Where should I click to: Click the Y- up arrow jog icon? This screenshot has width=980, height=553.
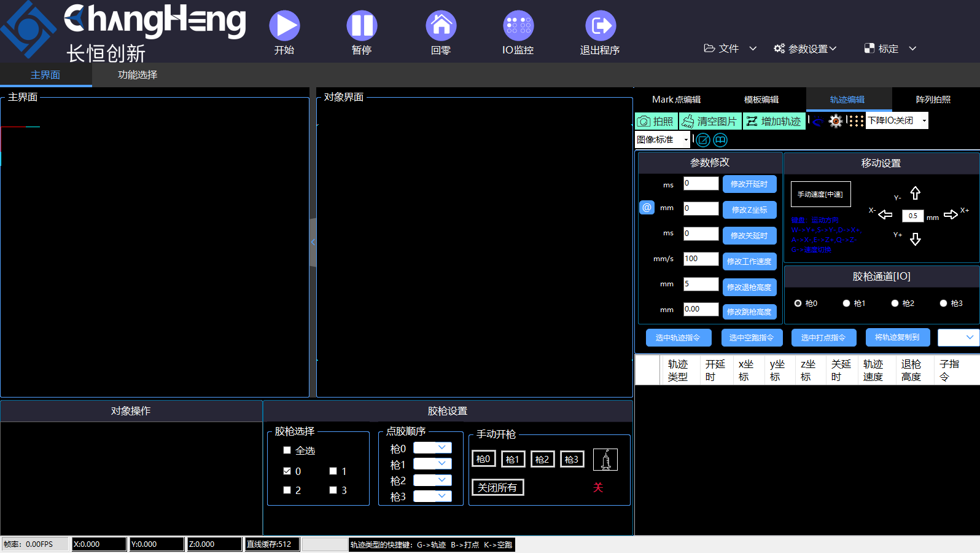click(x=915, y=194)
